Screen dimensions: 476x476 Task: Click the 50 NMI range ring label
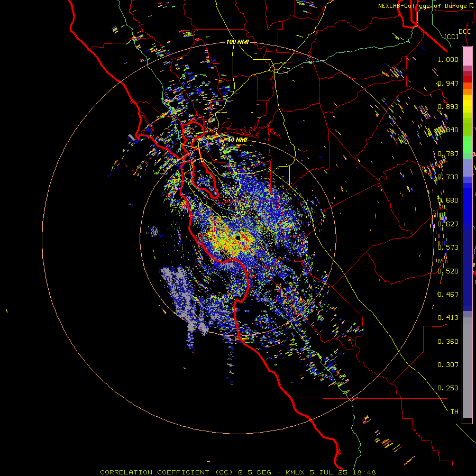coord(237,140)
